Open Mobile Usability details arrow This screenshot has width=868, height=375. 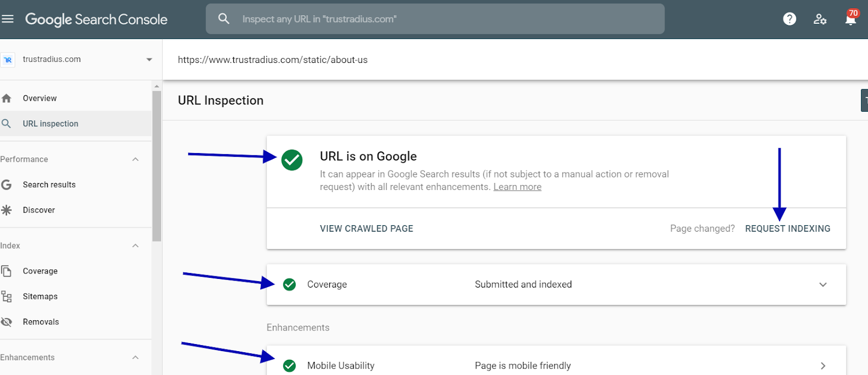[x=823, y=366]
